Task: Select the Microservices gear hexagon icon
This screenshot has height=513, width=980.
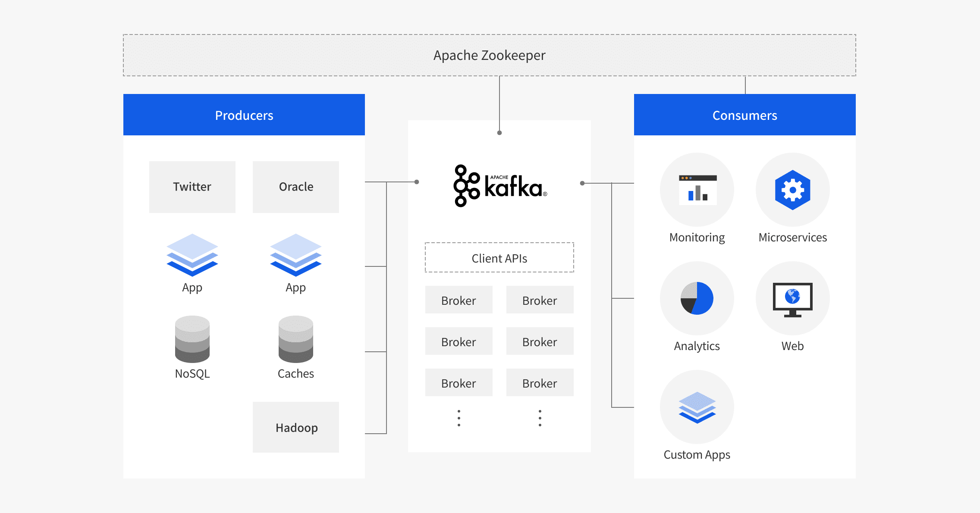Action: [x=792, y=190]
